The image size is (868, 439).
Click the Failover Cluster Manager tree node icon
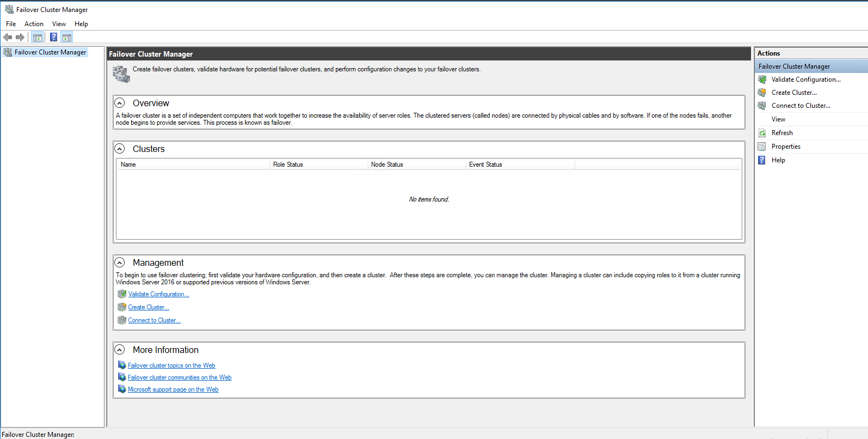point(8,52)
